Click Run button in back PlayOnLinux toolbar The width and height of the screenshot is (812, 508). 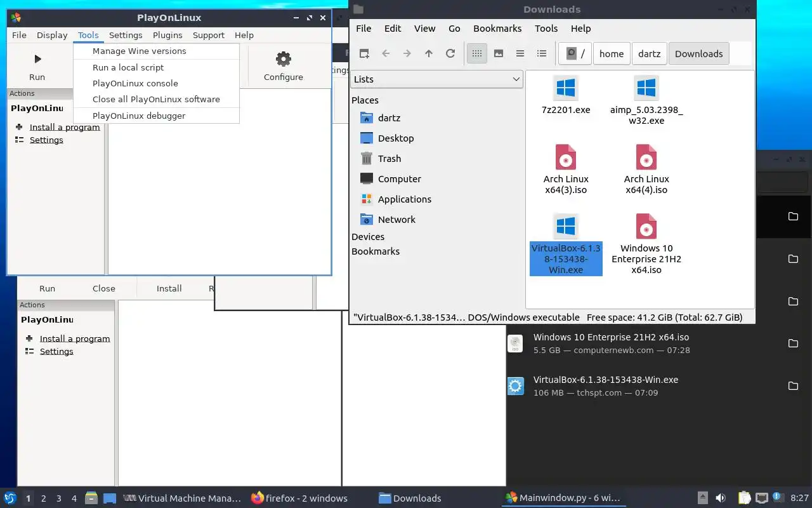[x=48, y=288]
